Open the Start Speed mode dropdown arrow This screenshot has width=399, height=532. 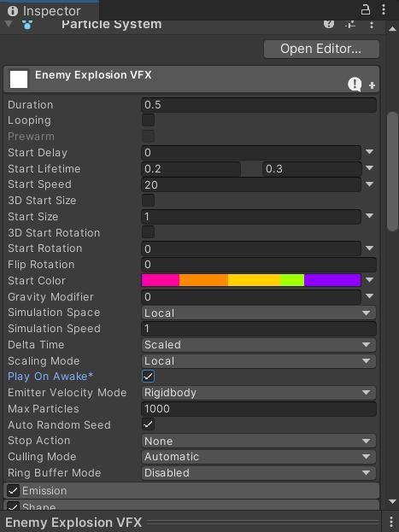[x=370, y=184]
